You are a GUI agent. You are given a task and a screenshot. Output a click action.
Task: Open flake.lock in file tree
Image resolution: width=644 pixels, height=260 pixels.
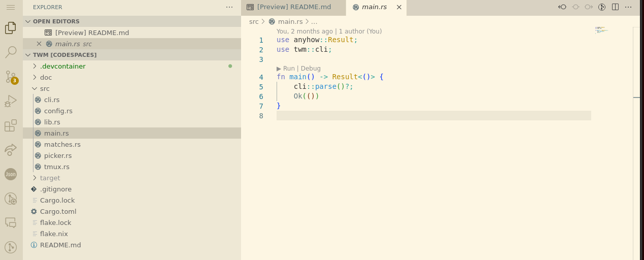132,222
